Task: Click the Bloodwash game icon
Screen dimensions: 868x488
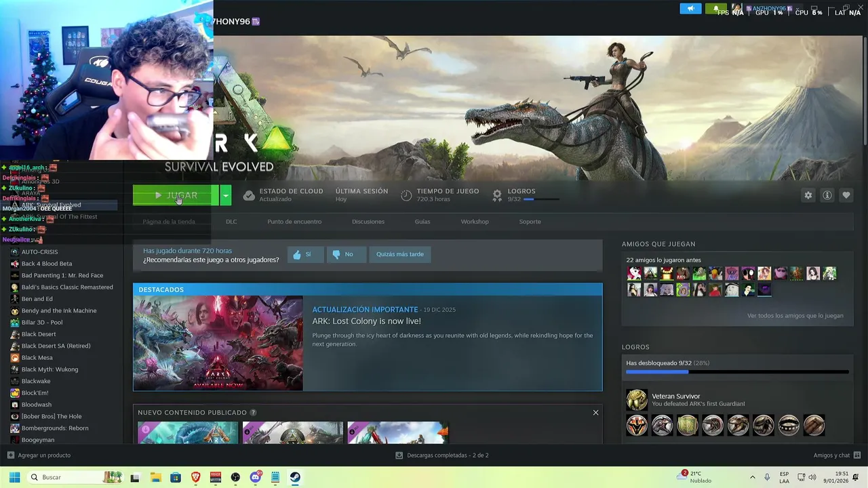Action: tap(15, 405)
